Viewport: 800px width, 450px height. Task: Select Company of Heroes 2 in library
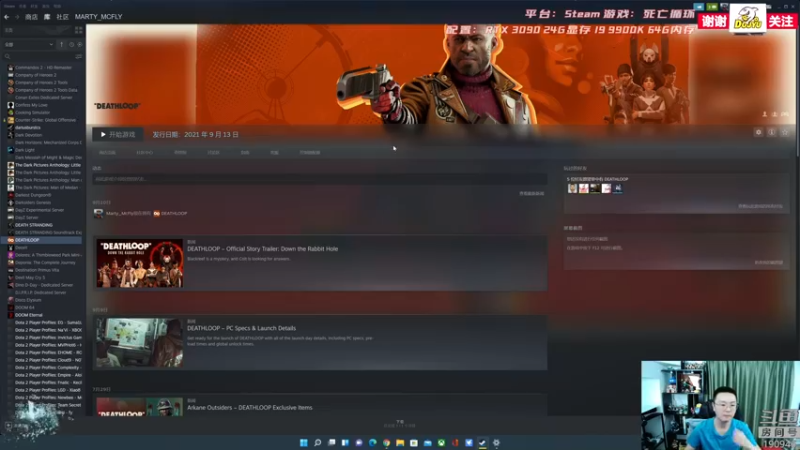point(36,75)
